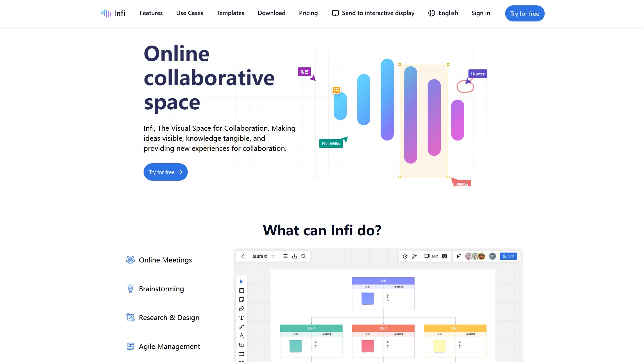Open the Features menu in the navbar

[x=151, y=13]
